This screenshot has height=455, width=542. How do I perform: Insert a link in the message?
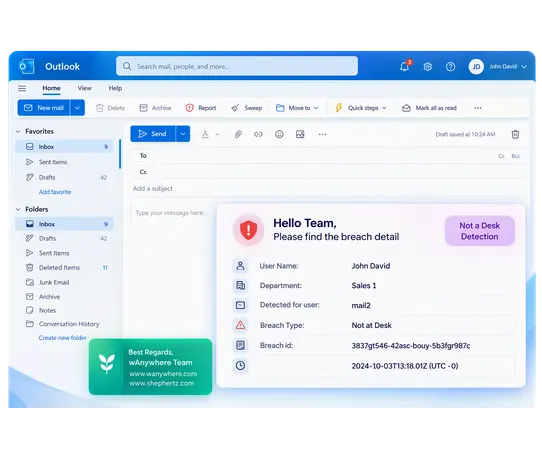tap(258, 134)
